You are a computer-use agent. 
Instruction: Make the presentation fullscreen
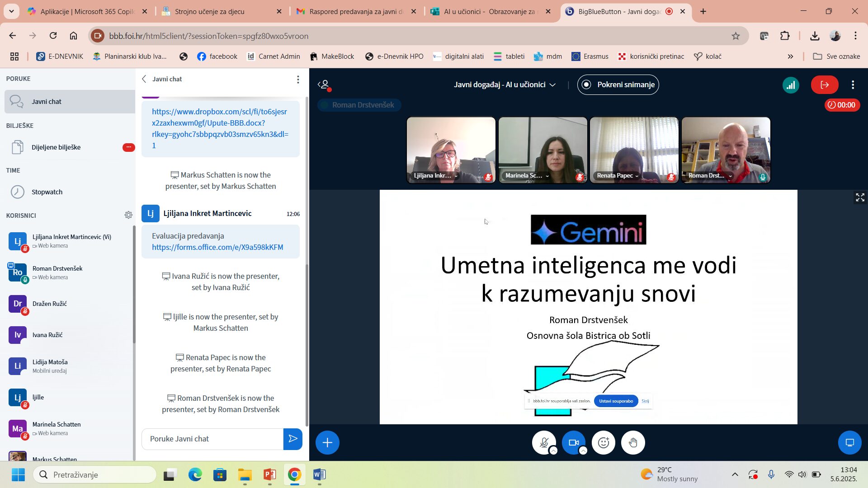pos(860,197)
